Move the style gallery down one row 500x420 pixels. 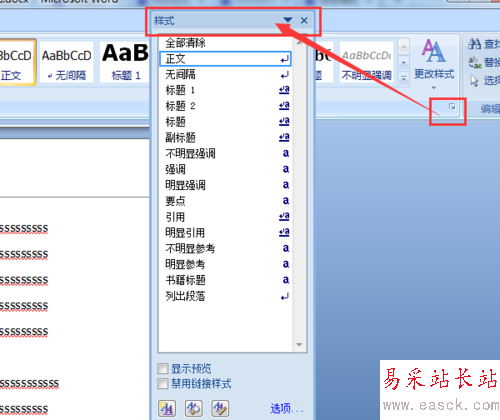click(x=403, y=63)
